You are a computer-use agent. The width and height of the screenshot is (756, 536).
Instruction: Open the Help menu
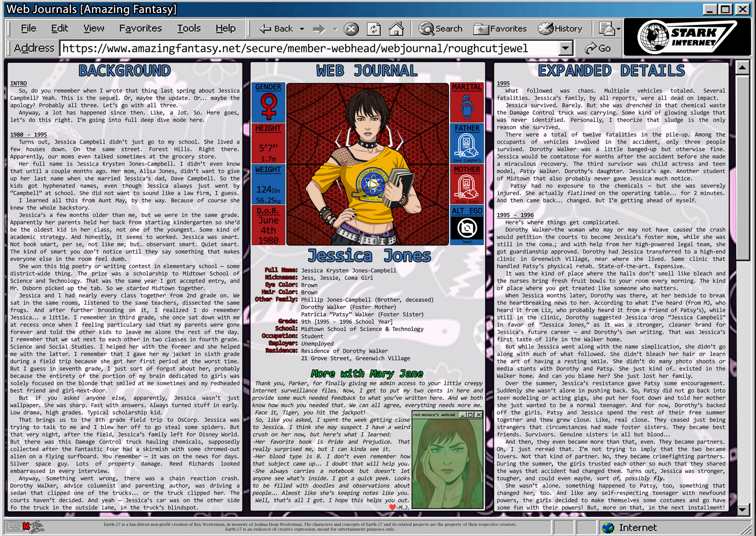pos(225,28)
